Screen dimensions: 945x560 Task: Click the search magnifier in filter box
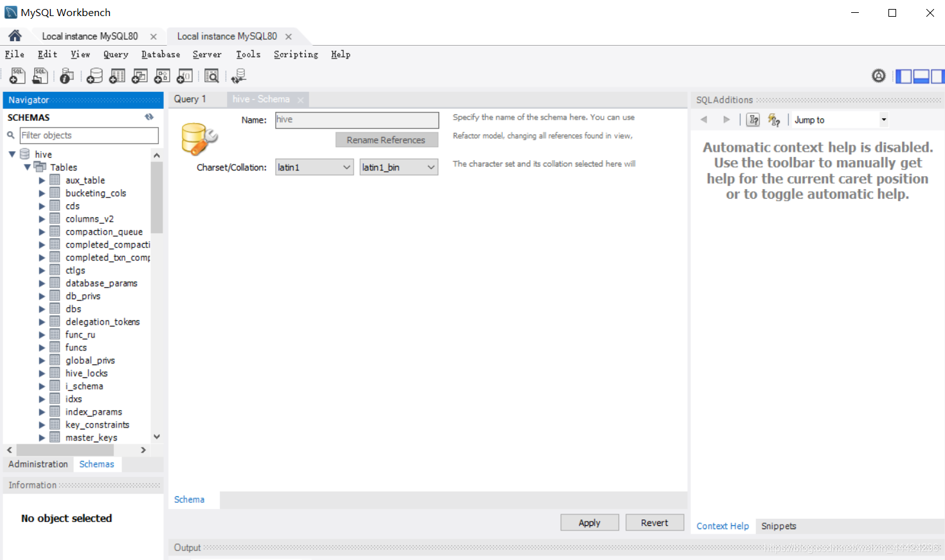pyautogui.click(x=11, y=135)
